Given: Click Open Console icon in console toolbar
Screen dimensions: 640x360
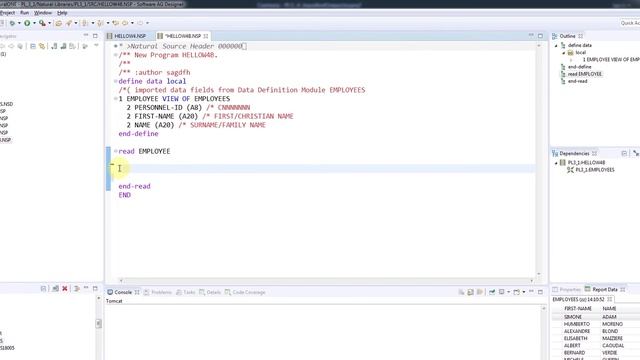Looking at the screenshot, I should 517,292.
